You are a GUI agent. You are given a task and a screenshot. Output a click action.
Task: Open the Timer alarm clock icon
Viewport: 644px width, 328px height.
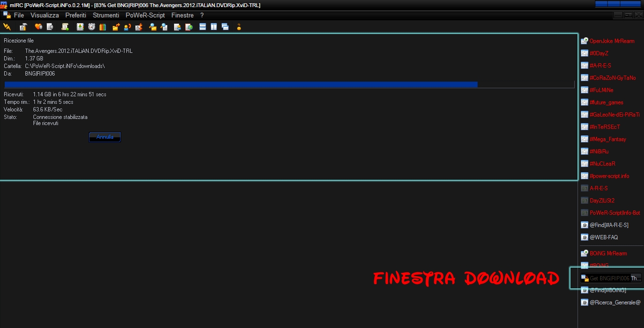91,27
